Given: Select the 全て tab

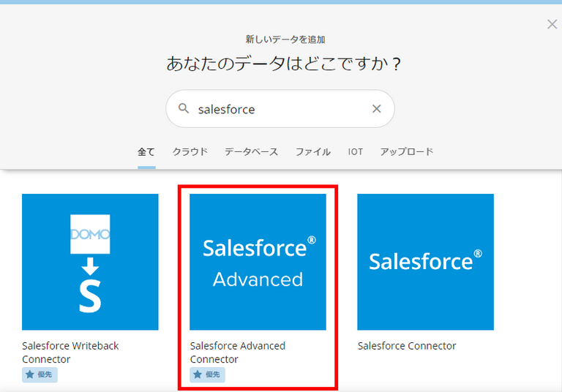Looking at the screenshot, I should coord(146,152).
